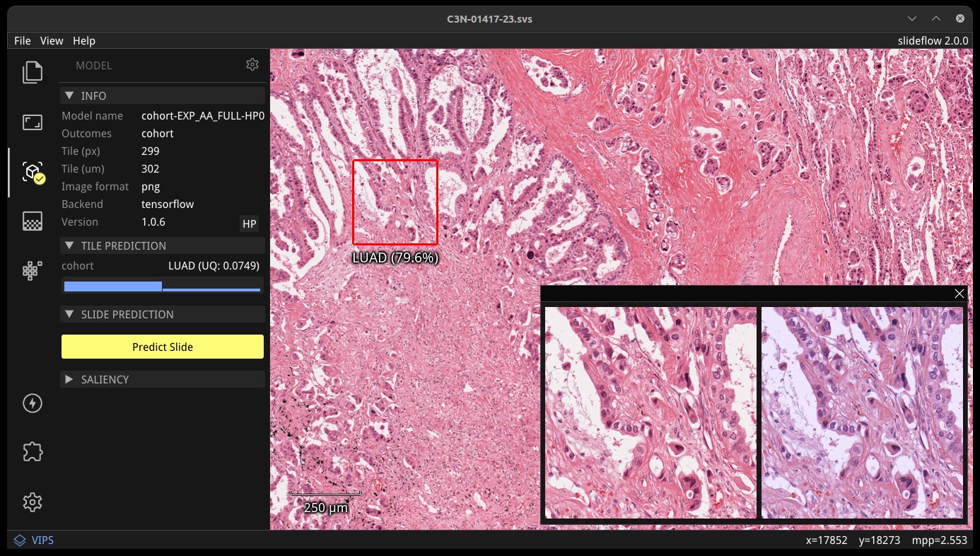Image resolution: width=980 pixels, height=556 pixels.
Task: Open the extensions puzzle piece icon
Action: tap(33, 452)
